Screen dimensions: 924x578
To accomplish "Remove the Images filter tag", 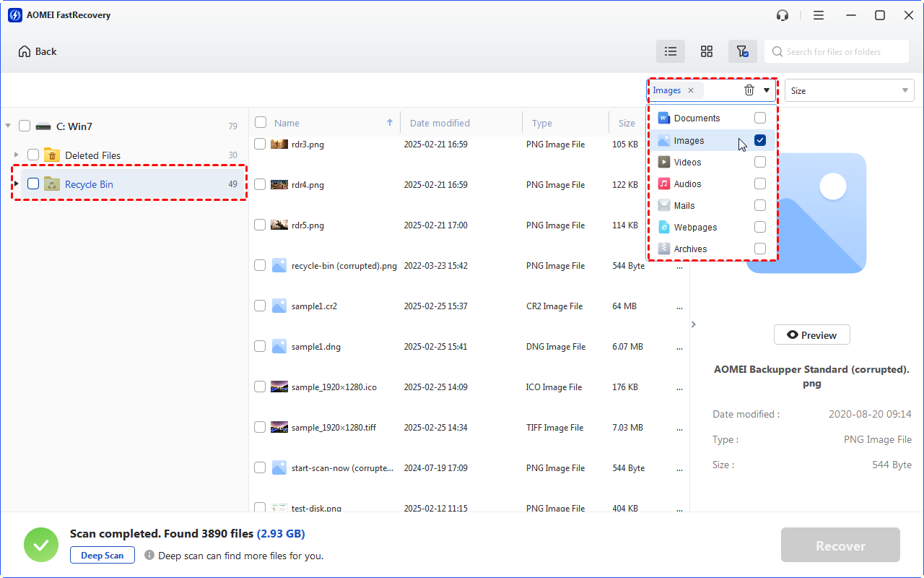I will click(x=691, y=90).
